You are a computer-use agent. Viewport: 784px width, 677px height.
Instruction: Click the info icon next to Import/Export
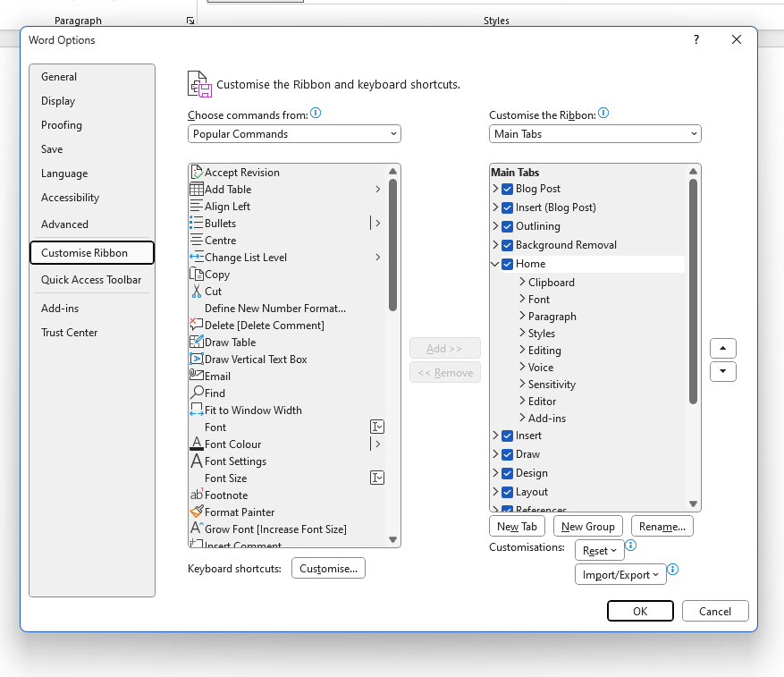tap(673, 570)
